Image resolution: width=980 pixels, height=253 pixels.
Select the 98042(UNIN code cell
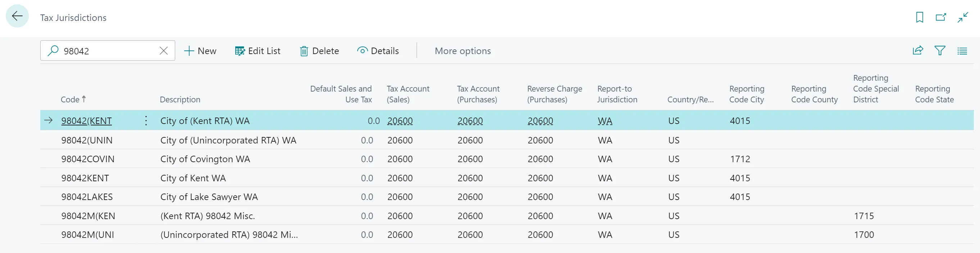(87, 140)
